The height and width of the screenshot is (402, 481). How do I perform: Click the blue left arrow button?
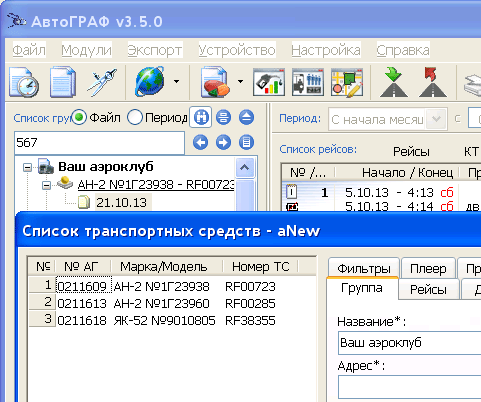pyautogui.click(x=200, y=143)
